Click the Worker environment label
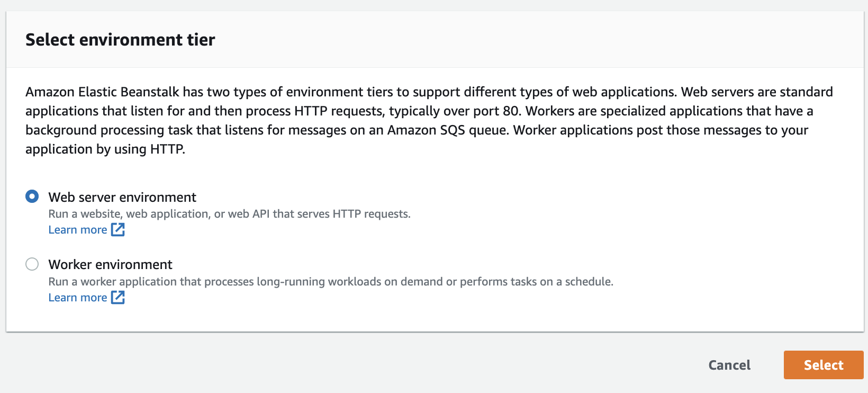 [x=111, y=265]
